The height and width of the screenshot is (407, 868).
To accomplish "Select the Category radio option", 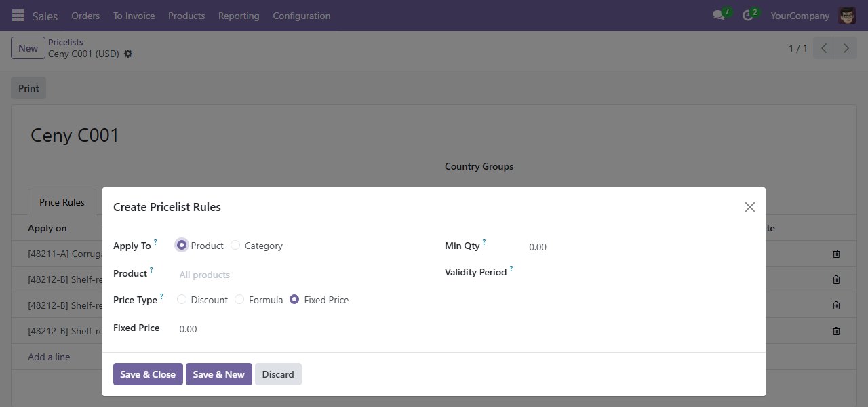I will [x=235, y=246].
